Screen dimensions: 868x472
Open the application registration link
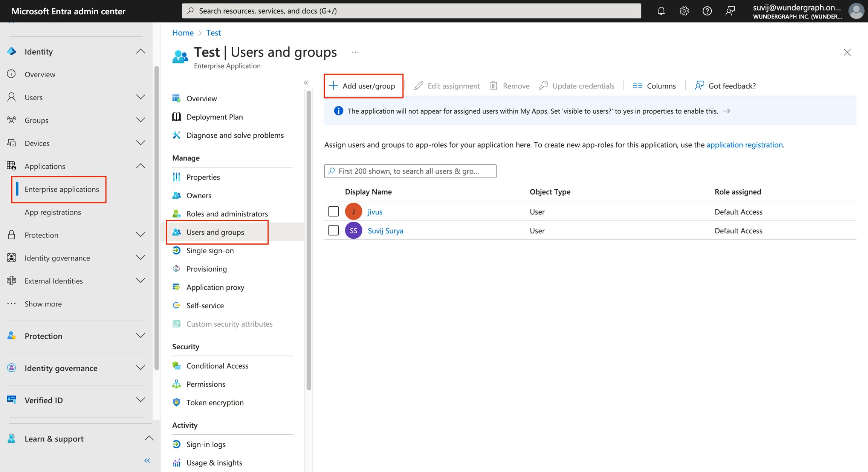coord(744,145)
